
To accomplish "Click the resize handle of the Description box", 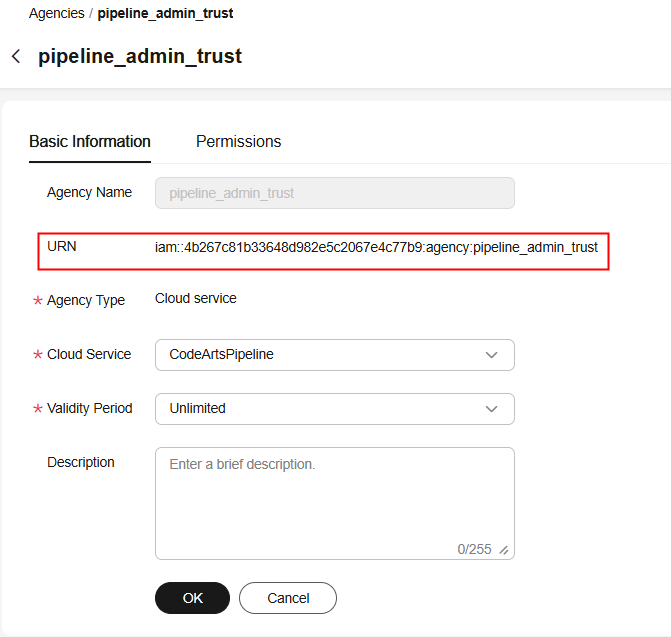I will click(504, 550).
